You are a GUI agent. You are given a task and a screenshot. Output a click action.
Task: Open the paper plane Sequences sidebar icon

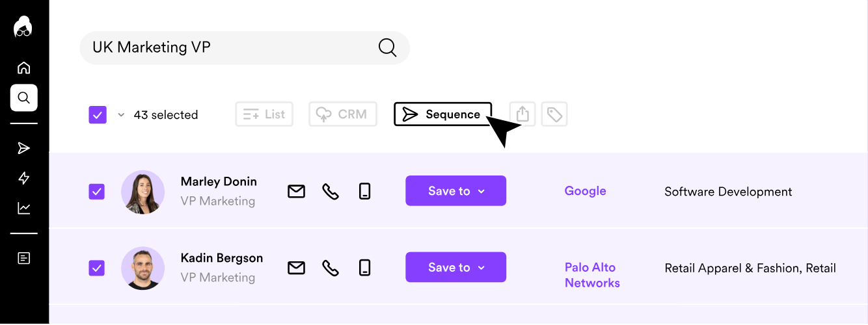click(x=24, y=148)
